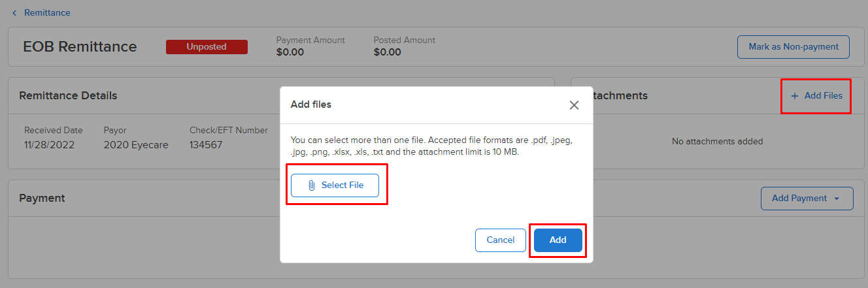Select the EOB Remittance heading

pyautogui.click(x=80, y=47)
